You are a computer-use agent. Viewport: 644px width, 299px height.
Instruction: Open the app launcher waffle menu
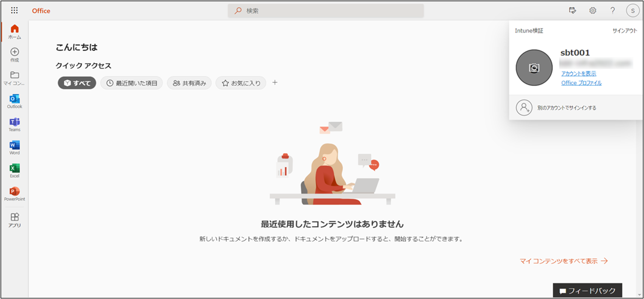(x=14, y=11)
